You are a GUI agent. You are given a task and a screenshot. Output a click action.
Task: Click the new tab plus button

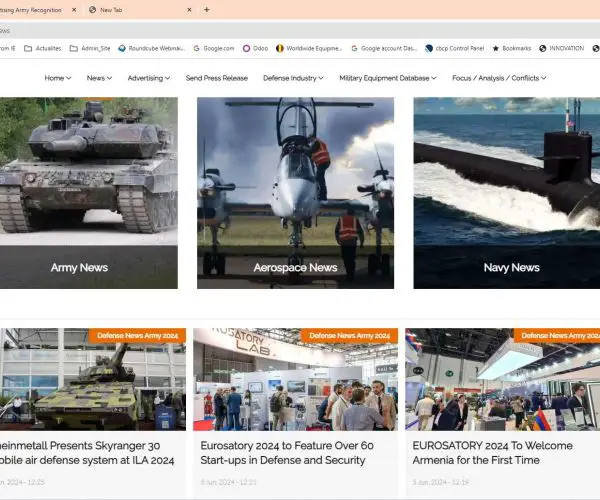click(207, 10)
